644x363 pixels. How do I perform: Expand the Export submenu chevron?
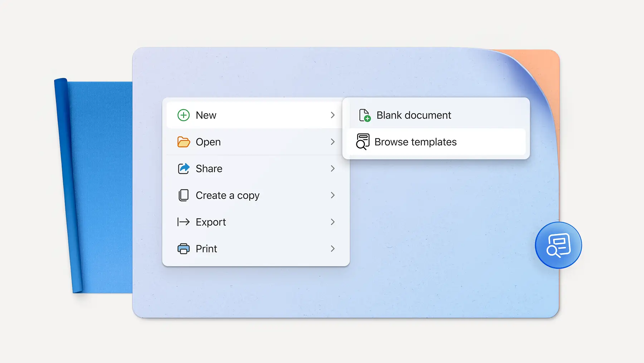tap(333, 222)
